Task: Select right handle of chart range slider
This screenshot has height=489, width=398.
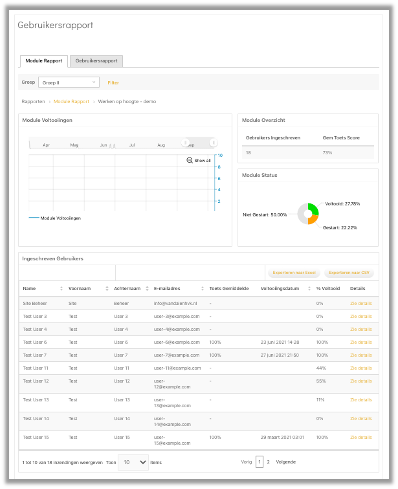Action: 213,143
